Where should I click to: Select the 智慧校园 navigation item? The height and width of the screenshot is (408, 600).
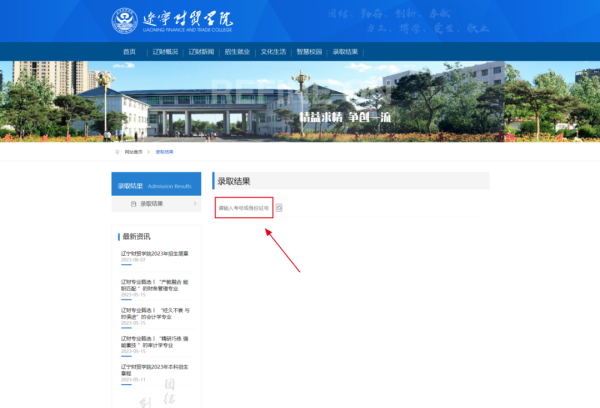[308, 51]
